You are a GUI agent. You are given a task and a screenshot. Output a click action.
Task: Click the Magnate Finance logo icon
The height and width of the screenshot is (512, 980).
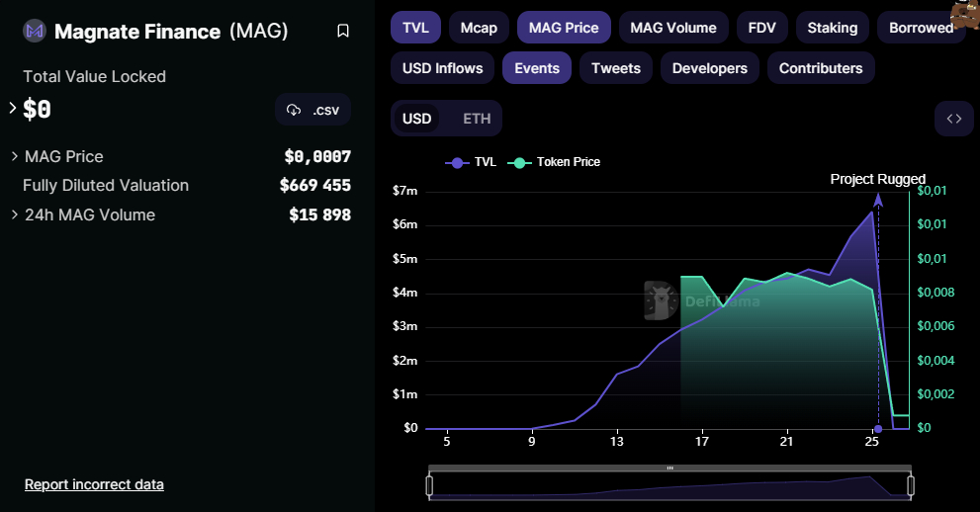(x=35, y=31)
